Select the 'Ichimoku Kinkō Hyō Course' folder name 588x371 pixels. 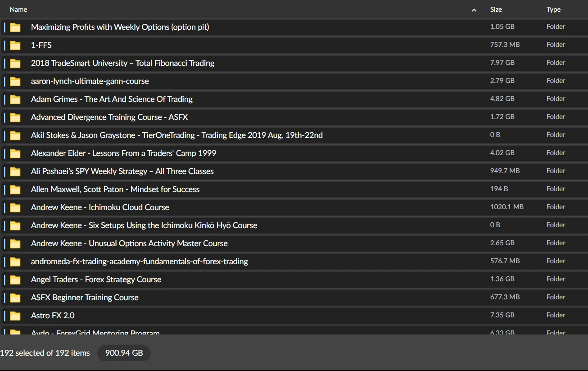(x=144, y=225)
